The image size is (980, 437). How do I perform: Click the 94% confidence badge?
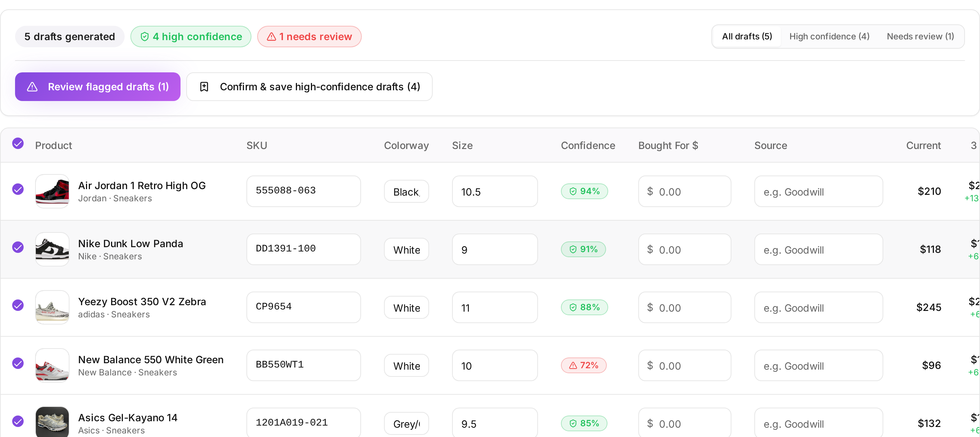click(x=584, y=191)
